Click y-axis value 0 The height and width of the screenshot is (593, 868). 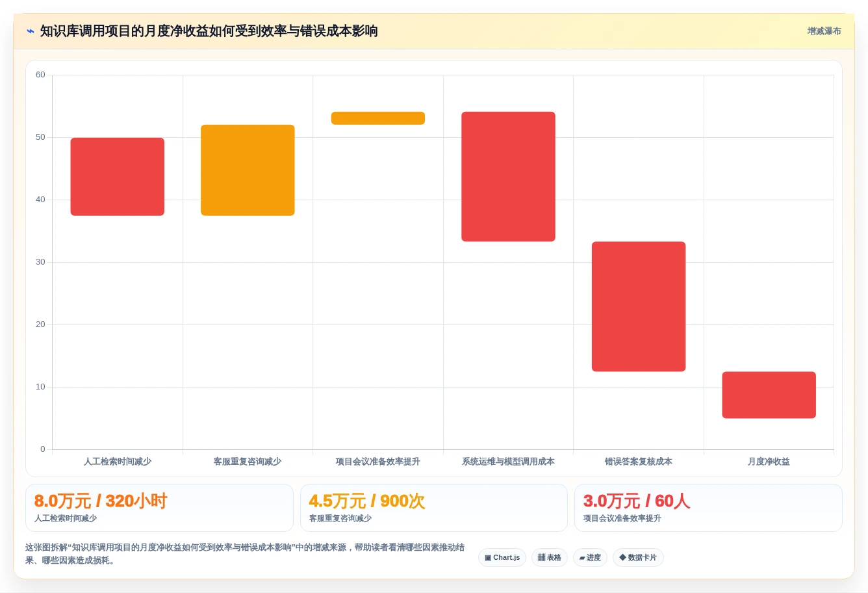pos(43,449)
